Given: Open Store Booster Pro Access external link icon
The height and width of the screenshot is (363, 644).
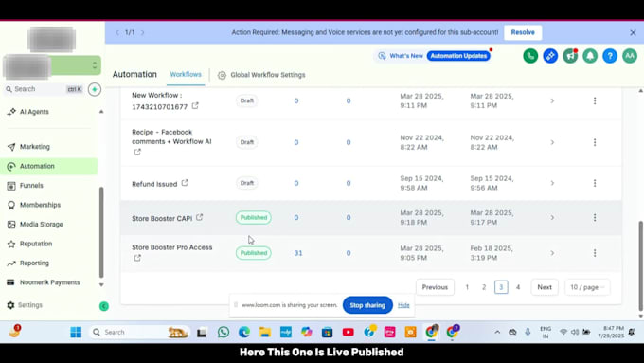Looking at the screenshot, I should pyautogui.click(x=137, y=258).
